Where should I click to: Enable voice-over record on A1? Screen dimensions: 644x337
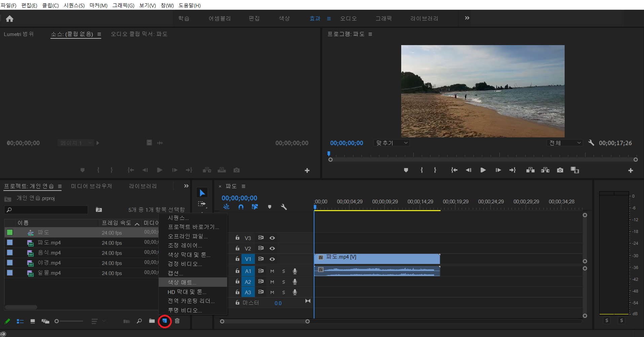click(x=295, y=271)
